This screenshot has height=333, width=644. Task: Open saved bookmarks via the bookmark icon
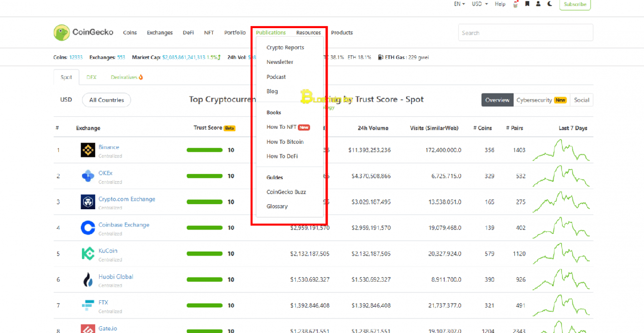pos(527,4)
